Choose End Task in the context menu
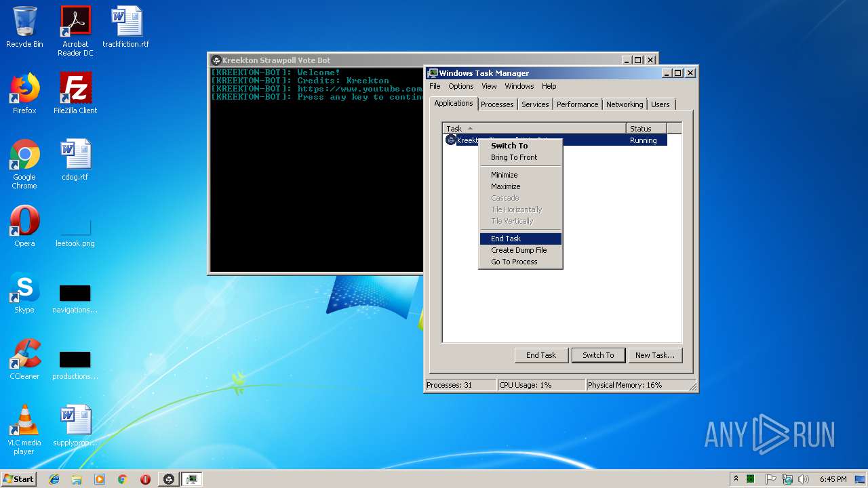Image resolution: width=868 pixels, height=488 pixels. tap(520, 239)
